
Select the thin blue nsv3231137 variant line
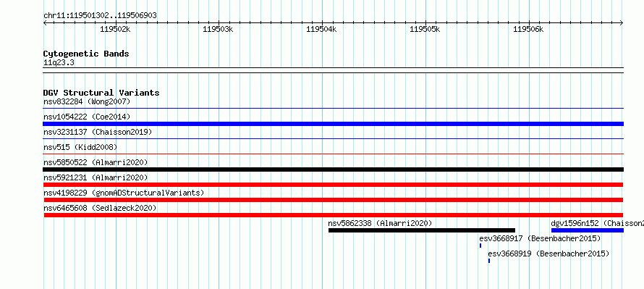point(333,139)
